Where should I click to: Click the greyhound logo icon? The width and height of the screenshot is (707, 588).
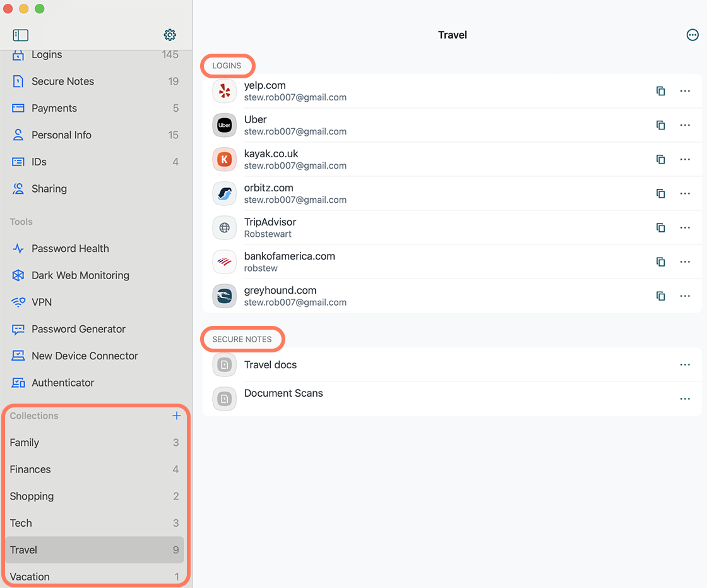[x=224, y=296]
